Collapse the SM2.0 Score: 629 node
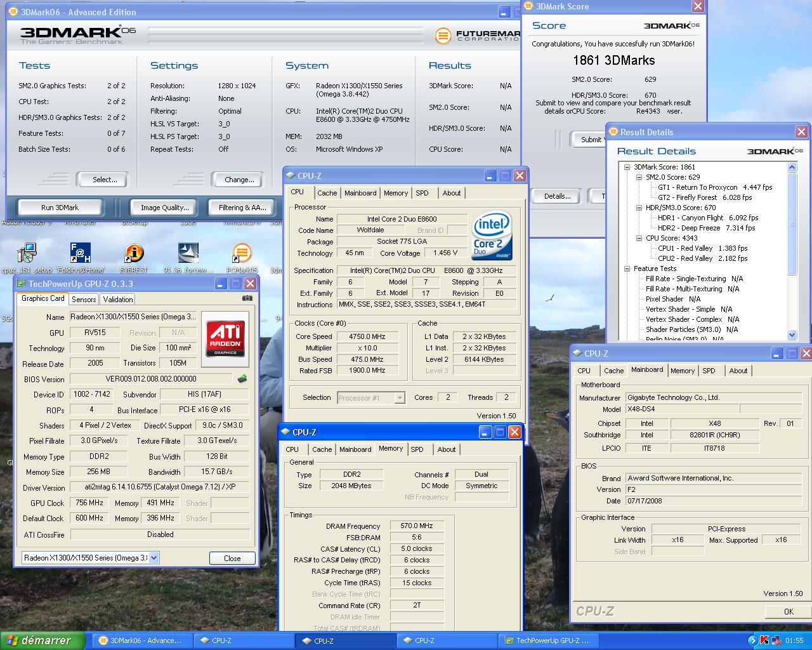Screen dimensions: 812x650 (x=639, y=177)
